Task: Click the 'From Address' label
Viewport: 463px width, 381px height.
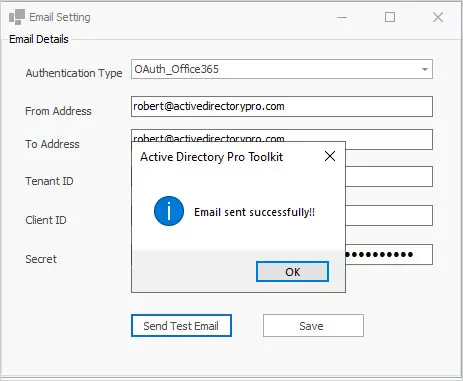Action: pos(58,111)
